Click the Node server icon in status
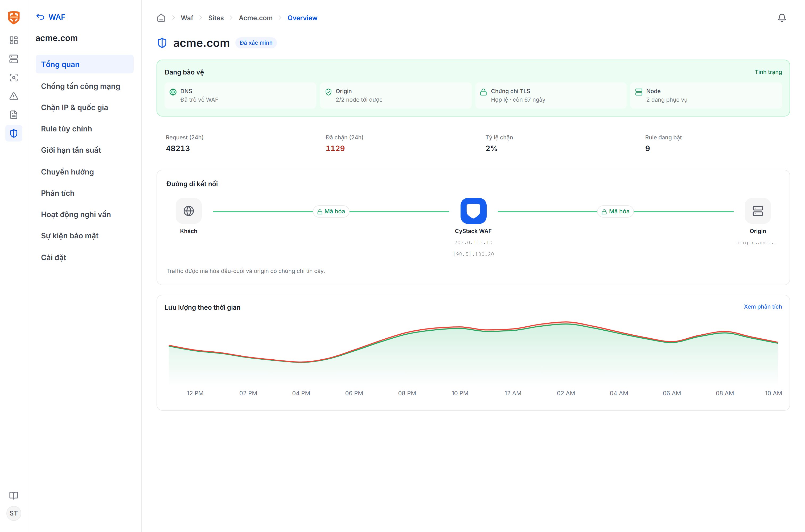 coord(639,92)
